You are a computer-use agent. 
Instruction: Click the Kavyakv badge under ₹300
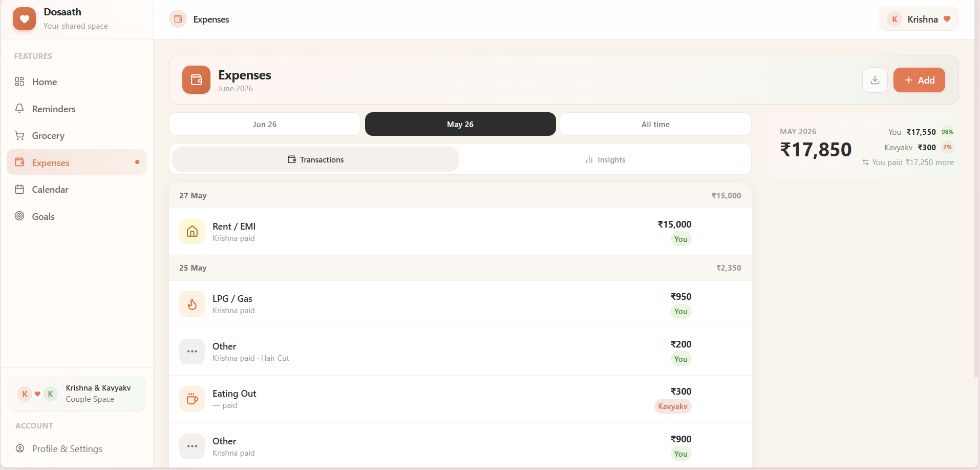673,406
